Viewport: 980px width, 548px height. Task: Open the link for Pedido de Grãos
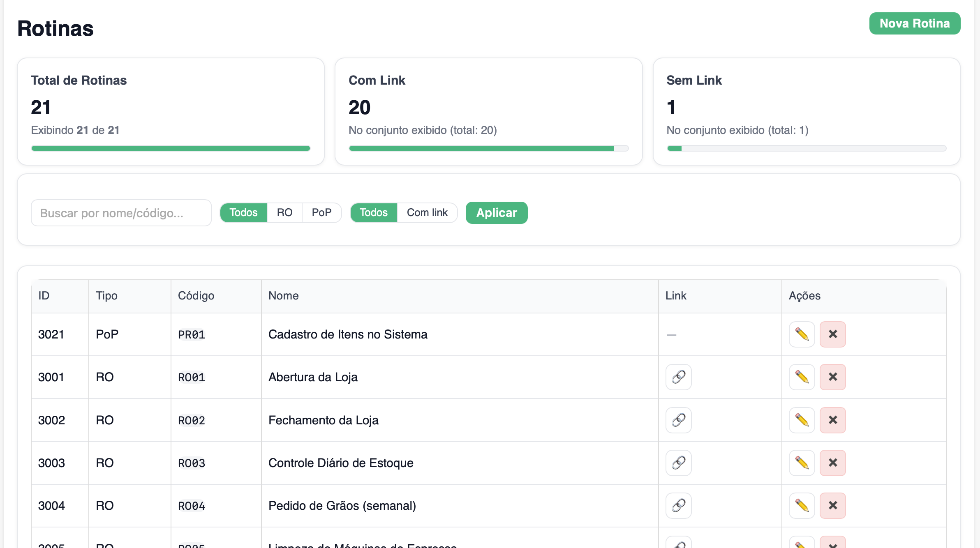point(678,505)
